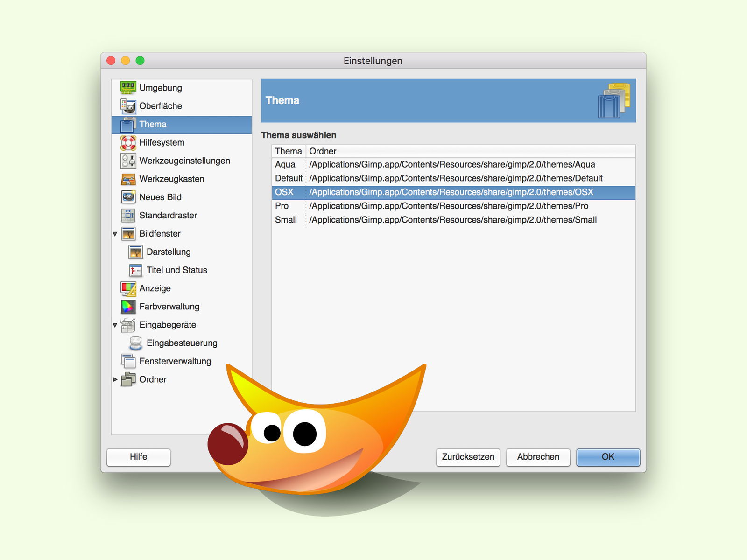Open Neues Bild settings

(160, 197)
